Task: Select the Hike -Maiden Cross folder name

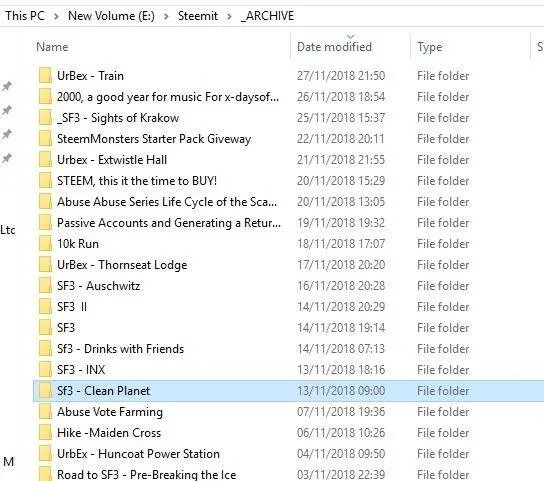Action: pos(109,433)
